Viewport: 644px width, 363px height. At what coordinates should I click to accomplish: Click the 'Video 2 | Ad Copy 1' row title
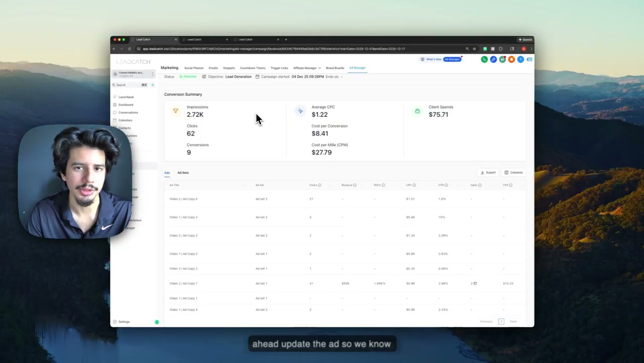(183, 283)
